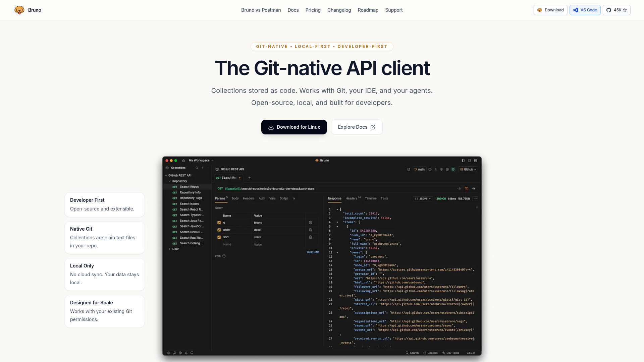The width and height of the screenshot is (644, 362).
Task: Switch to the Response tab
Action: 334,198
